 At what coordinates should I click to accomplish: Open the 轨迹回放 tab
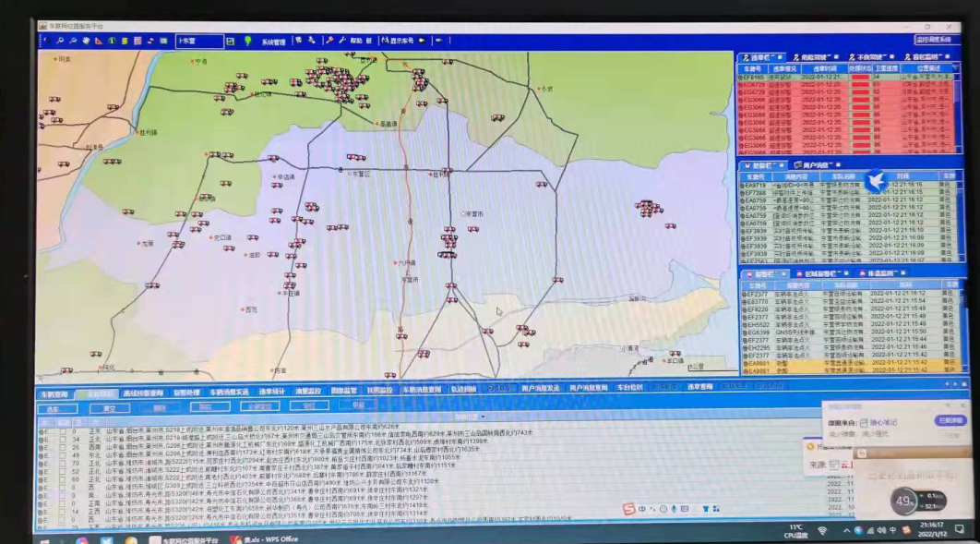[x=463, y=390]
